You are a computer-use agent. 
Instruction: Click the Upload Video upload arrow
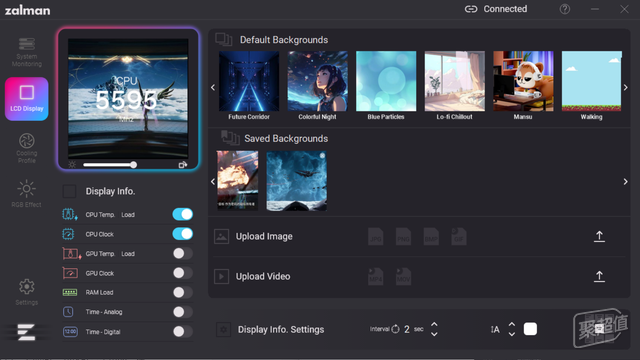coord(599,276)
